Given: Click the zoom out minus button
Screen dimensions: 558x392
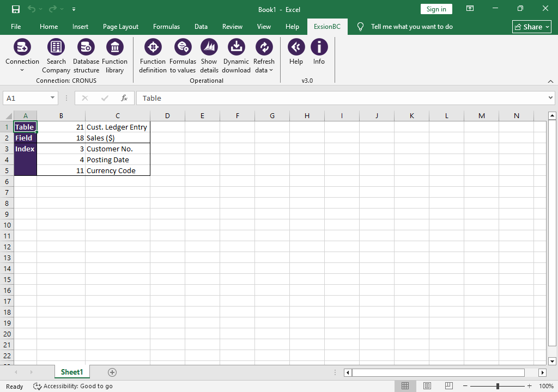Looking at the screenshot, I should click(465, 386).
